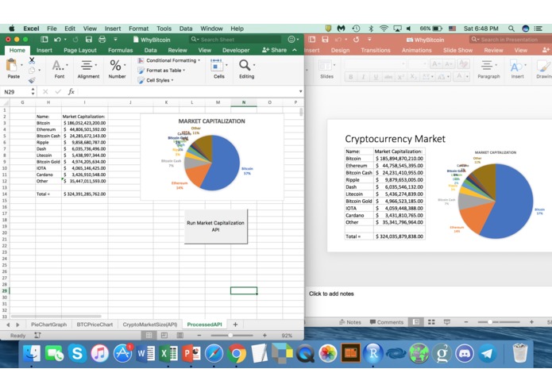This screenshot has width=552, height=392.
Task: Open the Paragraph group in PowerPoint
Action: [x=488, y=69]
